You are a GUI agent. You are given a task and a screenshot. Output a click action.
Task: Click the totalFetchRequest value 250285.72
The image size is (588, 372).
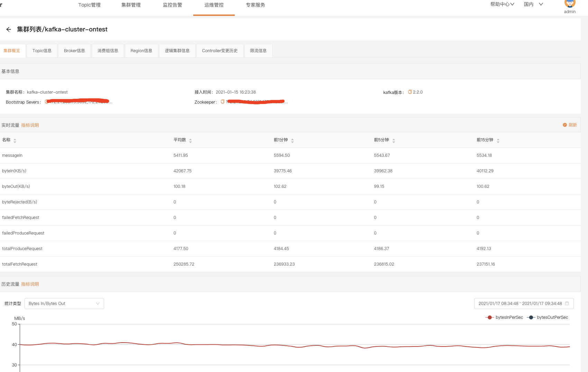(184, 264)
